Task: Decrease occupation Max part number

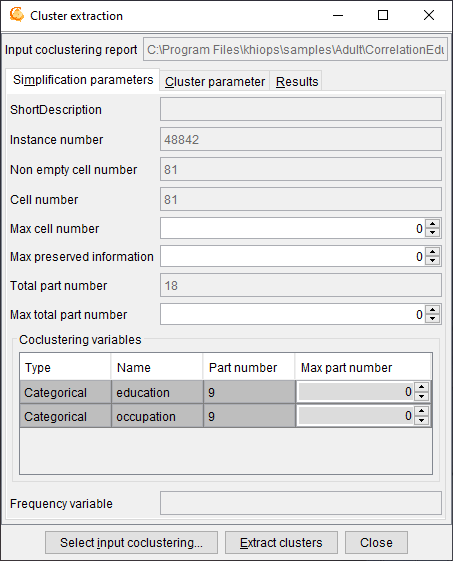Action: (422, 420)
